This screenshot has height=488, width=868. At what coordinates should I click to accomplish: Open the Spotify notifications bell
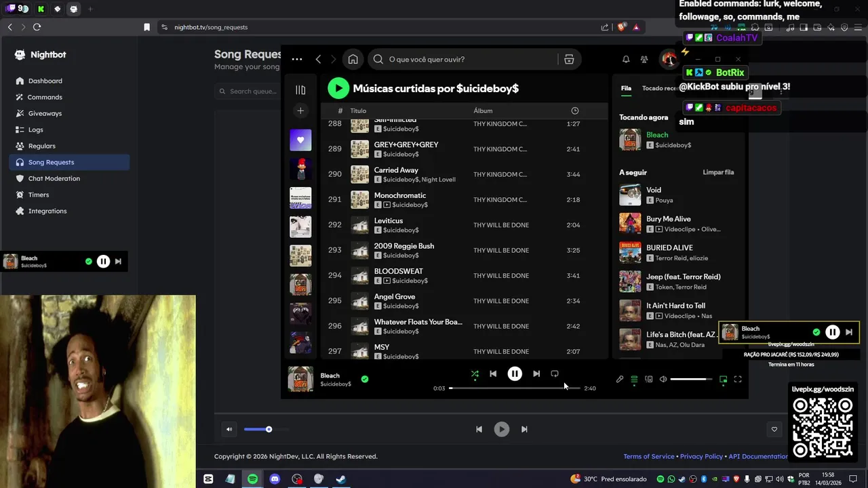(x=626, y=60)
